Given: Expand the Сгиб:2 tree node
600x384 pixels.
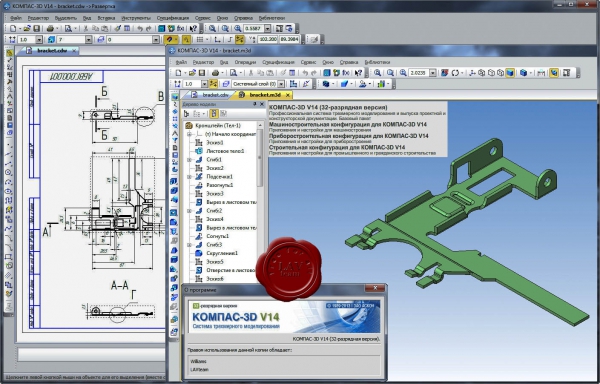Looking at the screenshot, I should pos(189,211).
